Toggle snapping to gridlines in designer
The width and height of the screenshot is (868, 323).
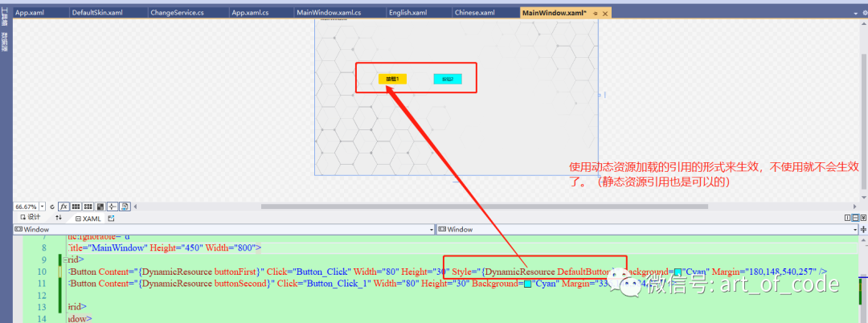click(x=88, y=206)
